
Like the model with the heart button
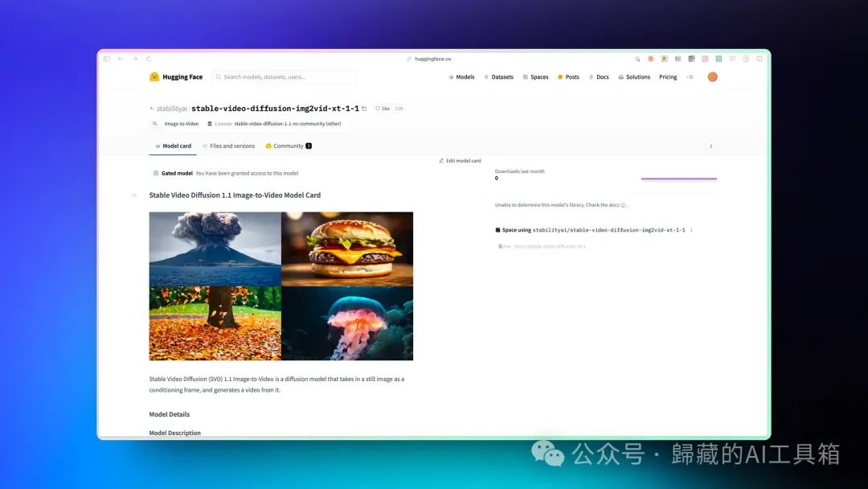383,109
